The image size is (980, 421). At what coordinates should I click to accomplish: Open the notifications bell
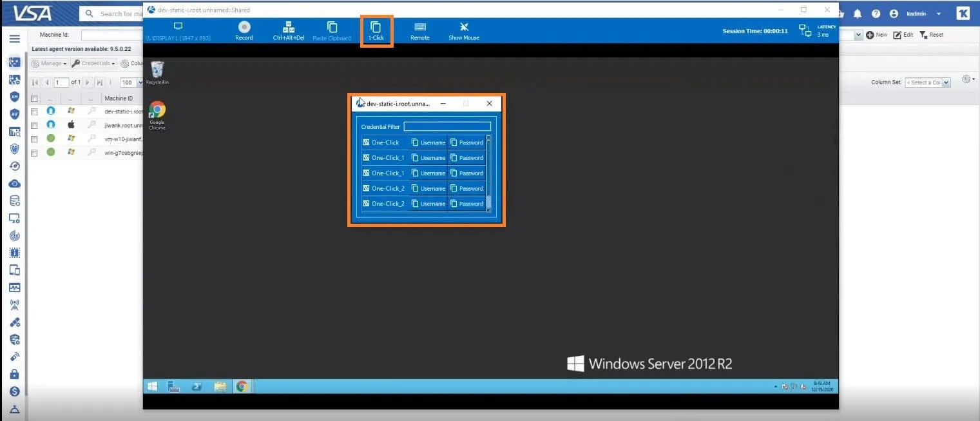click(858, 14)
